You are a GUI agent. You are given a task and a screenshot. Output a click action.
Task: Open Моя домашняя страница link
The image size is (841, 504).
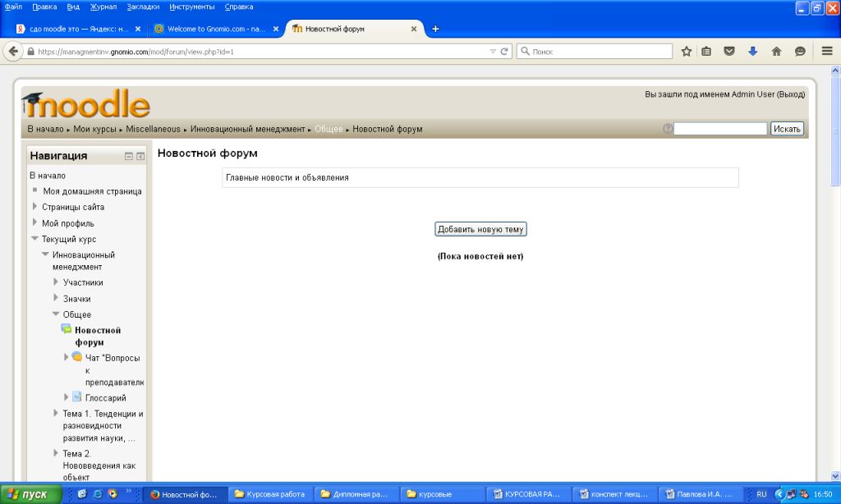pos(92,191)
